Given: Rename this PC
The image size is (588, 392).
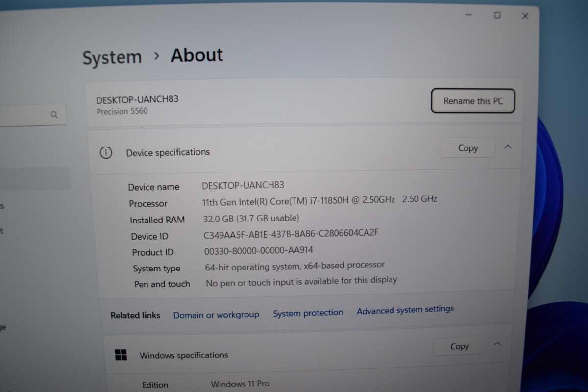Looking at the screenshot, I should point(473,101).
